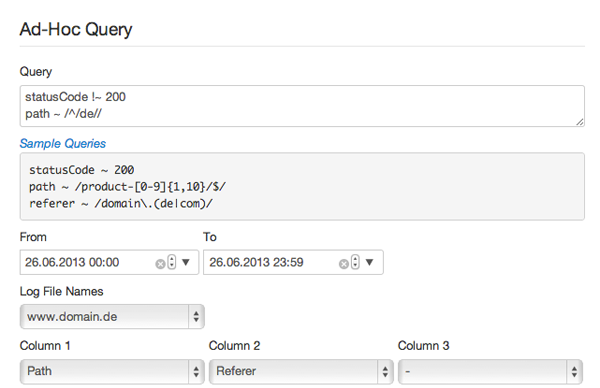Screen dimensions: 600x388
Task: Click the From date text 26.06.2013 00:00
Action: 72,262
